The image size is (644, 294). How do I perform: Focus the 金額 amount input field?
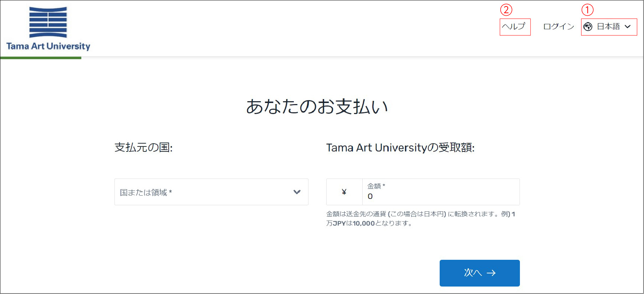click(440, 196)
